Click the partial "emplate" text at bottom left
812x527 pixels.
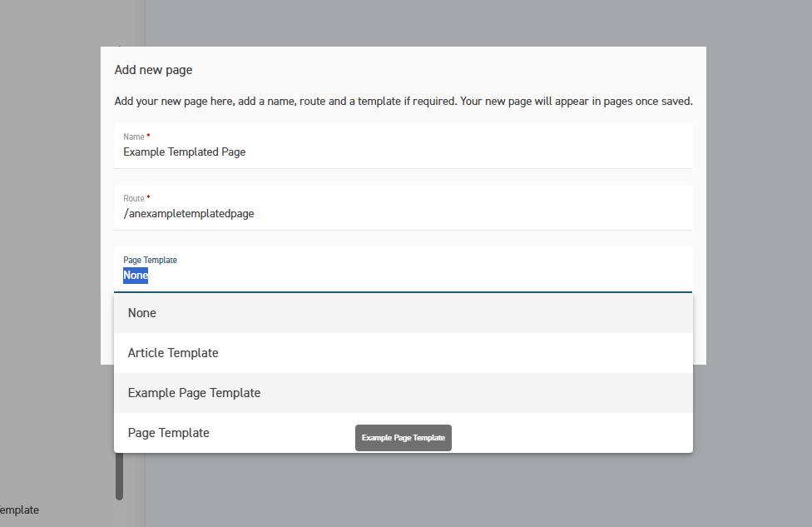coord(19,510)
